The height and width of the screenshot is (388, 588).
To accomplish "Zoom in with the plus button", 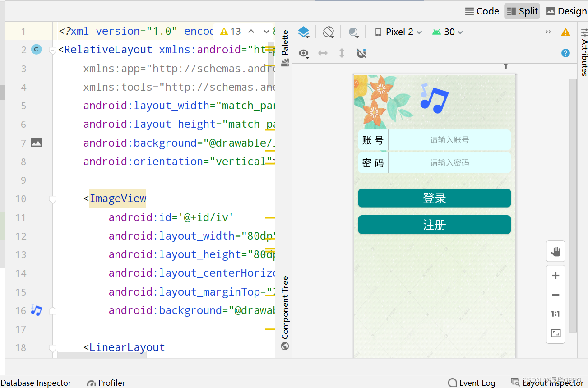I will 556,276.
